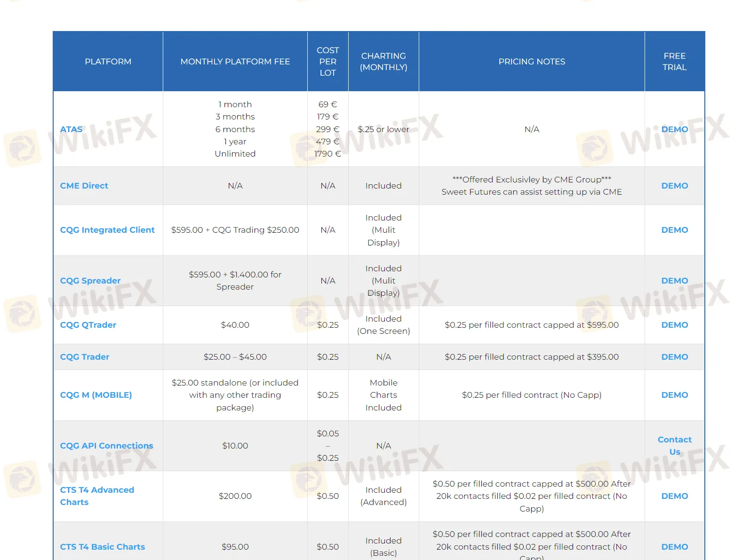This screenshot has height=560, width=750.
Task: Open CQG Integrated Client link
Action: tap(107, 230)
